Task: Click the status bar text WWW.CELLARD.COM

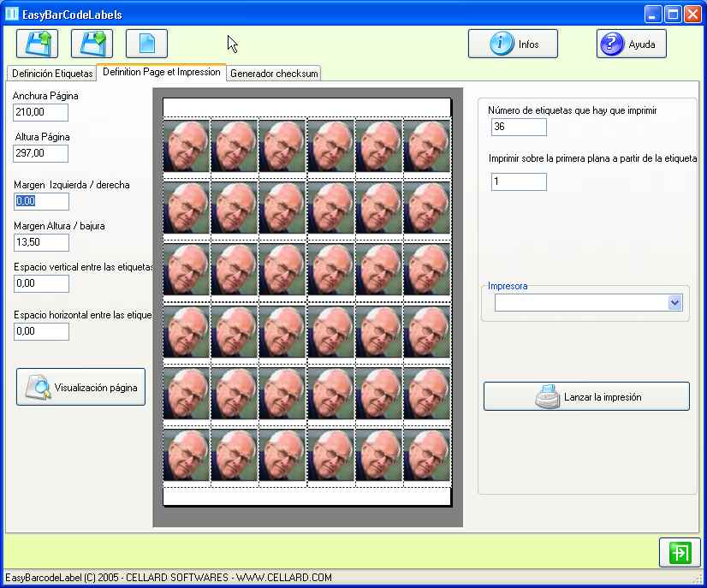Action: (283, 578)
